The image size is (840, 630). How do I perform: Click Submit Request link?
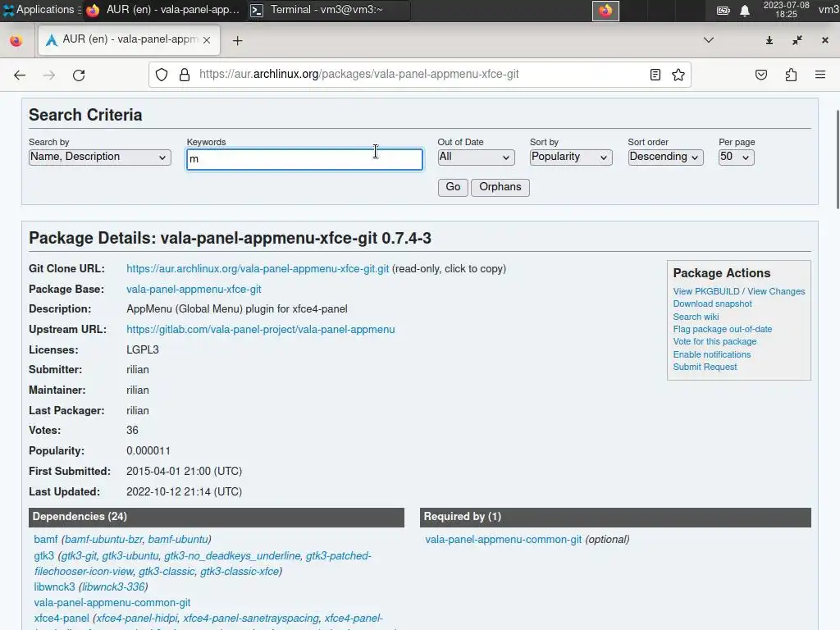(x=705, y=367)
